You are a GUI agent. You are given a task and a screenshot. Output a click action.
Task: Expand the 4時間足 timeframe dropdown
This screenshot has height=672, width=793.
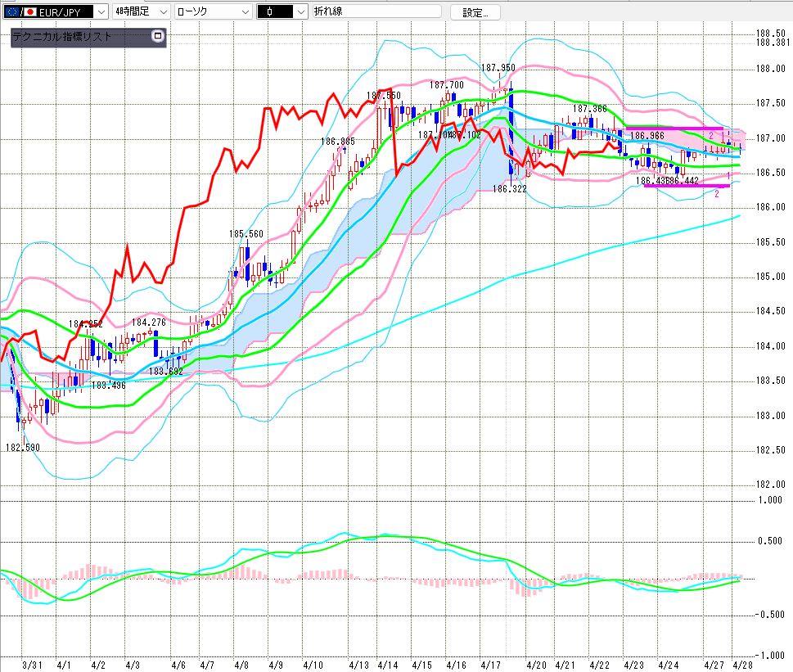click(161, 12)
